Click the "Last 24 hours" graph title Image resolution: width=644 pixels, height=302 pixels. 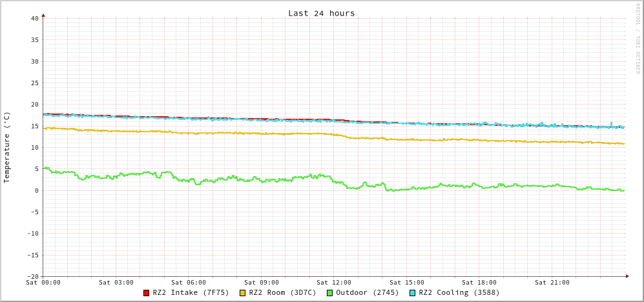coord(321,13)
